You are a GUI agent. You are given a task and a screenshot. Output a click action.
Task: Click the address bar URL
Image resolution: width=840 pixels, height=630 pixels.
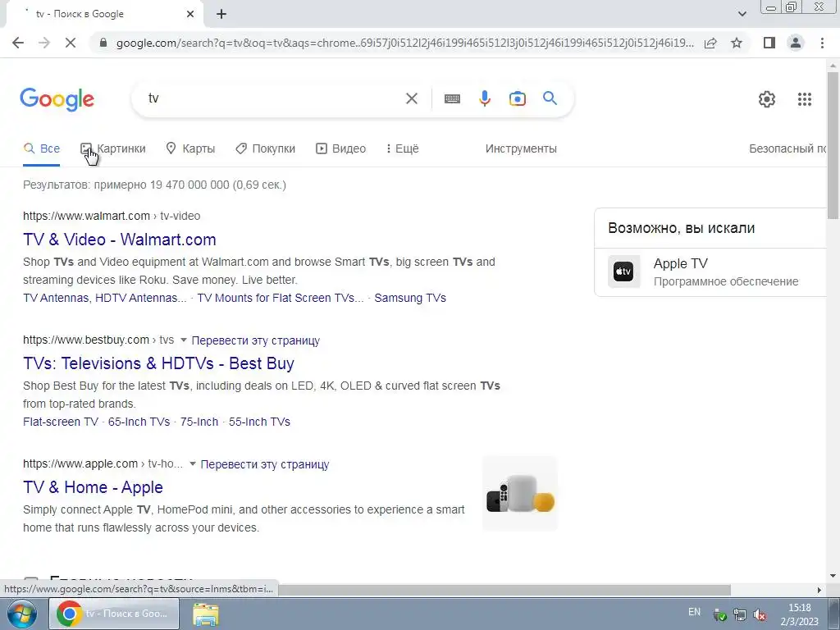coord(404,43)
